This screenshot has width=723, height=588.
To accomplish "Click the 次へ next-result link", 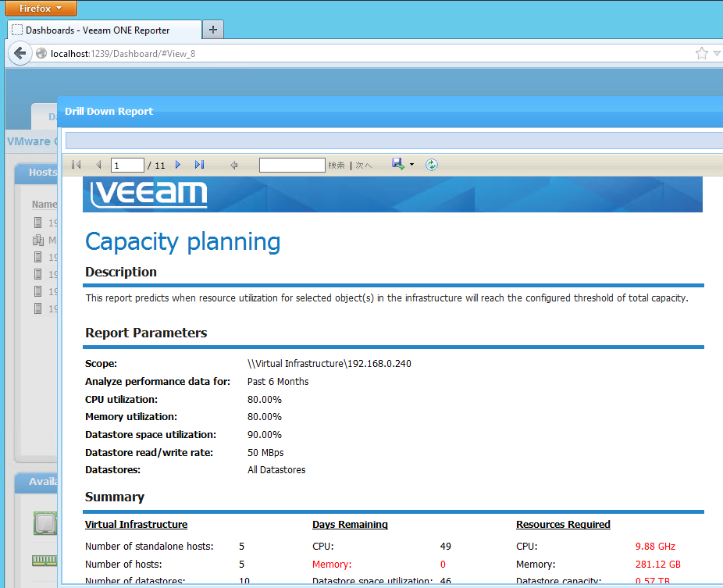I will (363, 165).
